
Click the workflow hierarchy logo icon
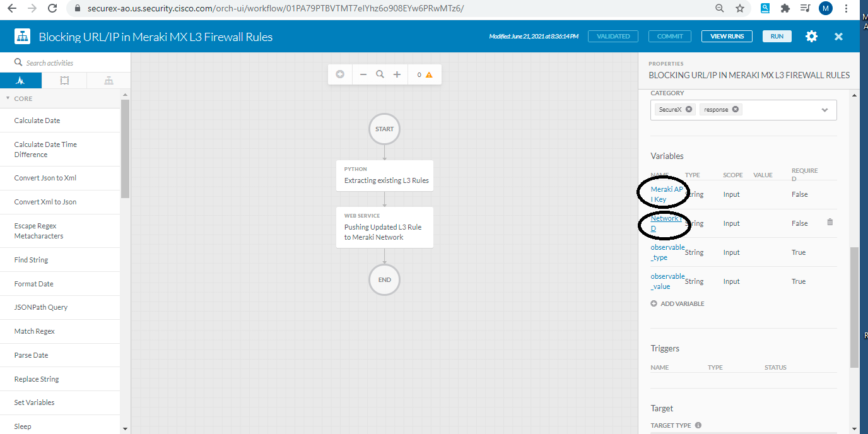23,37
